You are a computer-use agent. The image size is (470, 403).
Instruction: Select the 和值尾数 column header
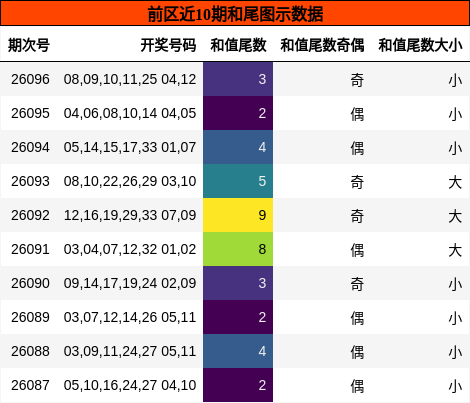tap(238, 45)
